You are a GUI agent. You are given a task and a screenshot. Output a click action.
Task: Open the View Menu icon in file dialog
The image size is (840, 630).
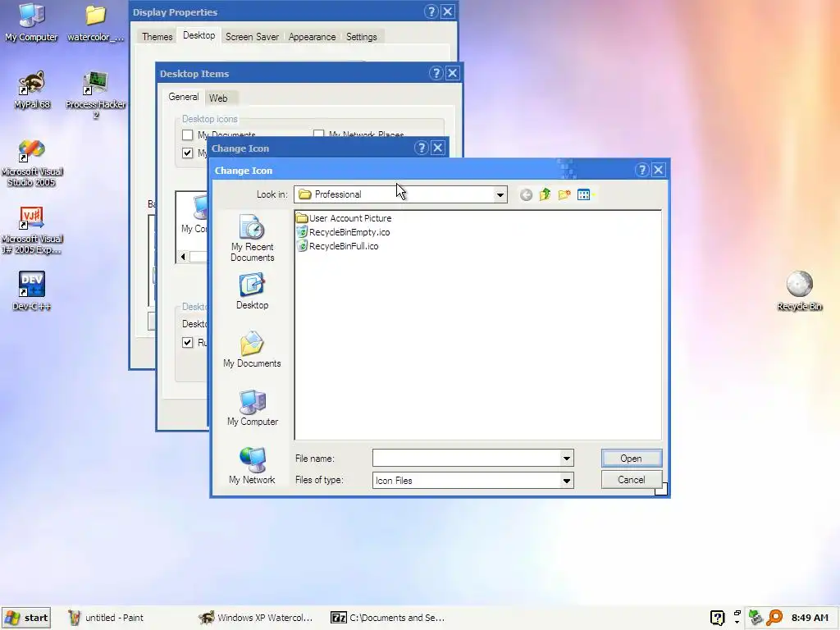pyautogui.click(x=584, y=194)
